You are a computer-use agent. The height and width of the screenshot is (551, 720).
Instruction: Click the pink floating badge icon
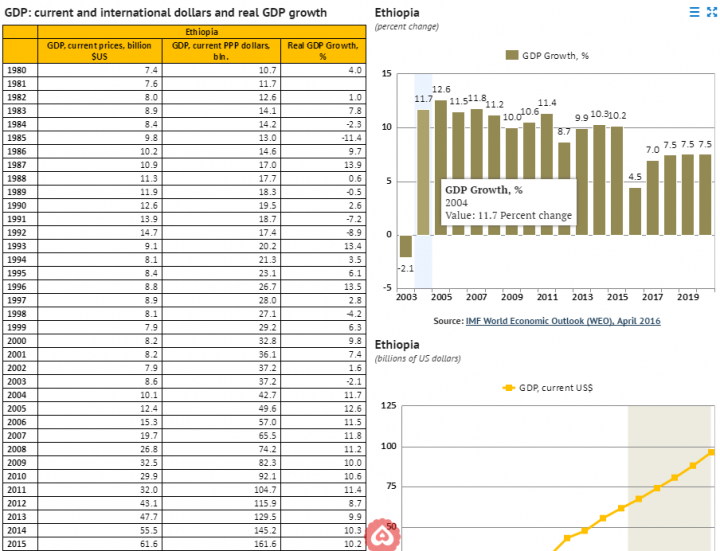point(382,535)
